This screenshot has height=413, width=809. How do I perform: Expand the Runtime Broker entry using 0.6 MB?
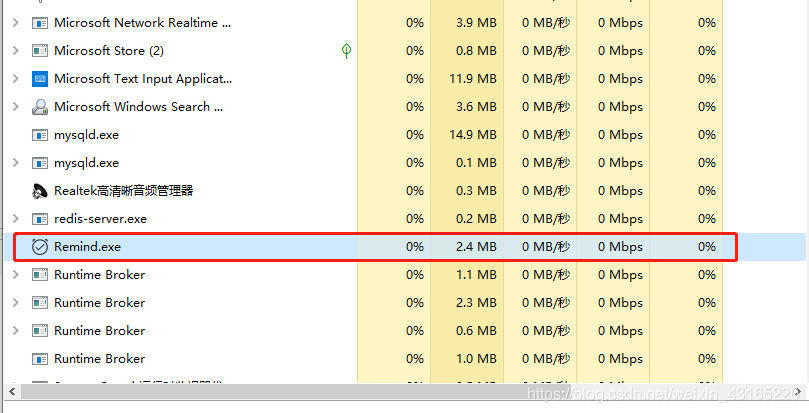(15, 330)
